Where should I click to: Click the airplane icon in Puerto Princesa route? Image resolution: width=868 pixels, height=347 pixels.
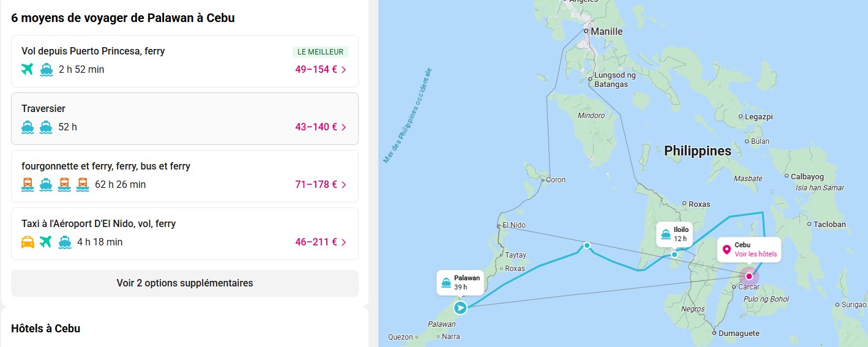click(28, 70)
